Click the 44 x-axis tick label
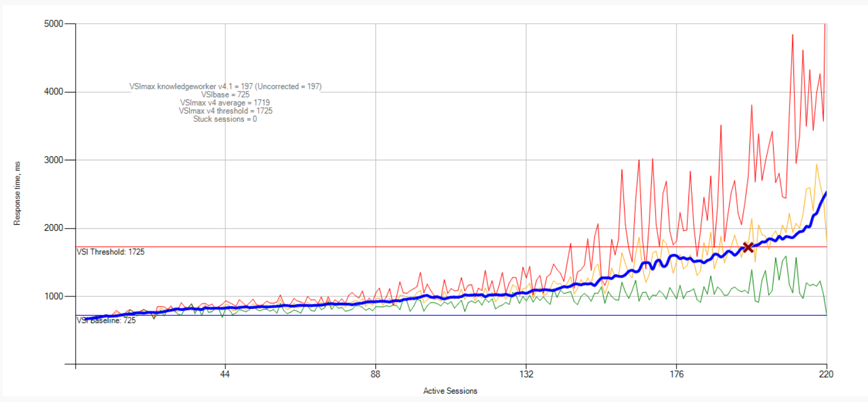868x402 pixels. click(225, 374)
